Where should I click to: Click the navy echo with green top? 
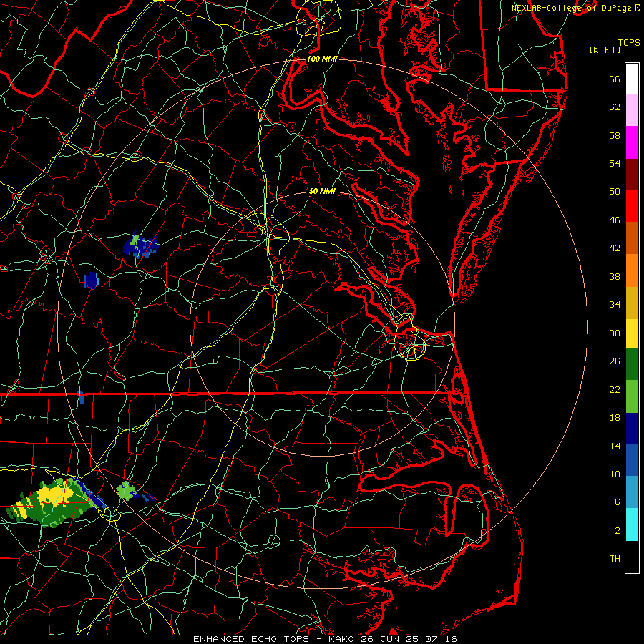[140, 245]
